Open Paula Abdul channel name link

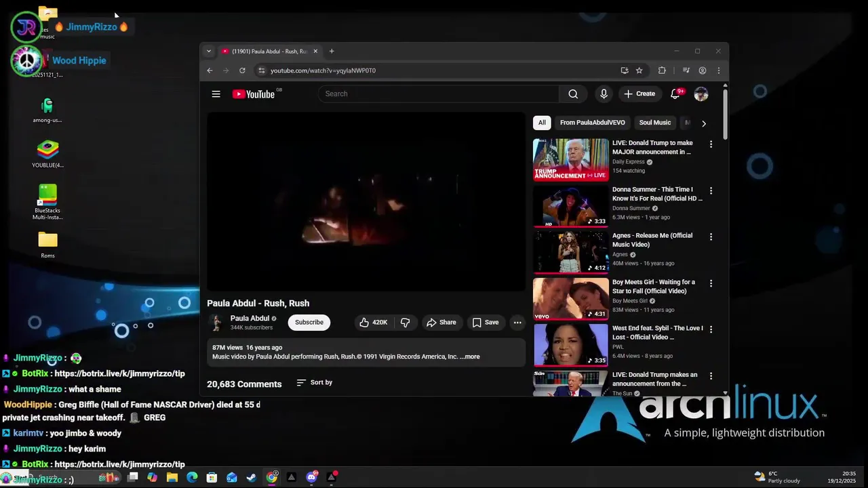250,319
